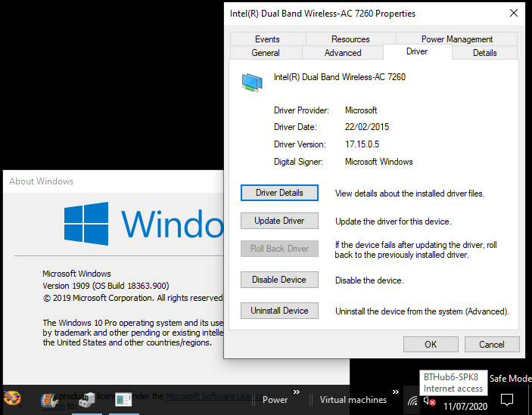
Task: Click the greyed Roll Back Driver button
Action: [279, 249]
